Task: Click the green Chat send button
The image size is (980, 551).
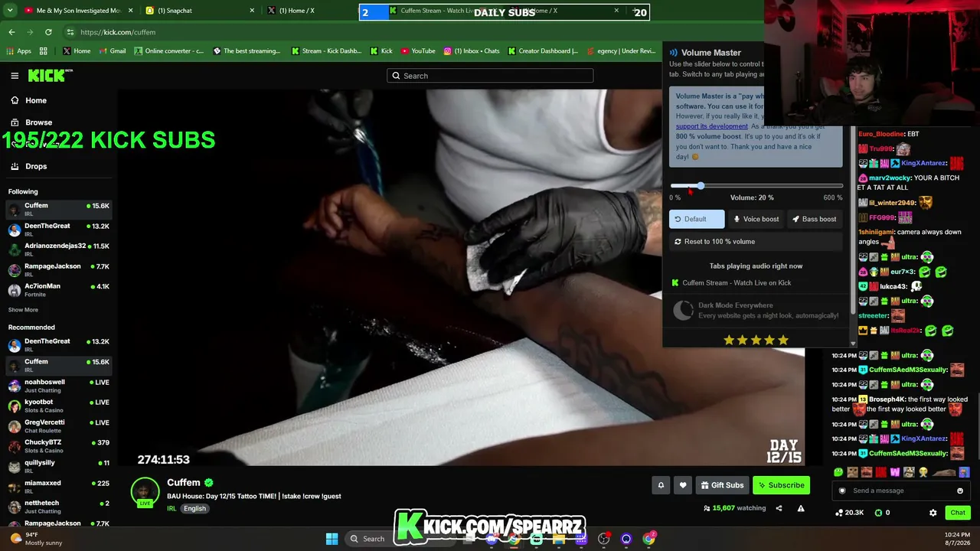Action: (x=958, y=513)
